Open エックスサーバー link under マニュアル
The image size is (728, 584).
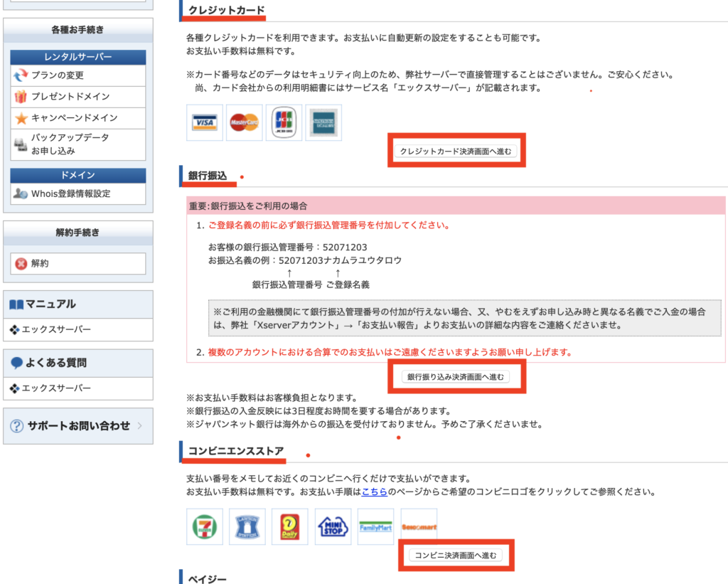(56, 329)
